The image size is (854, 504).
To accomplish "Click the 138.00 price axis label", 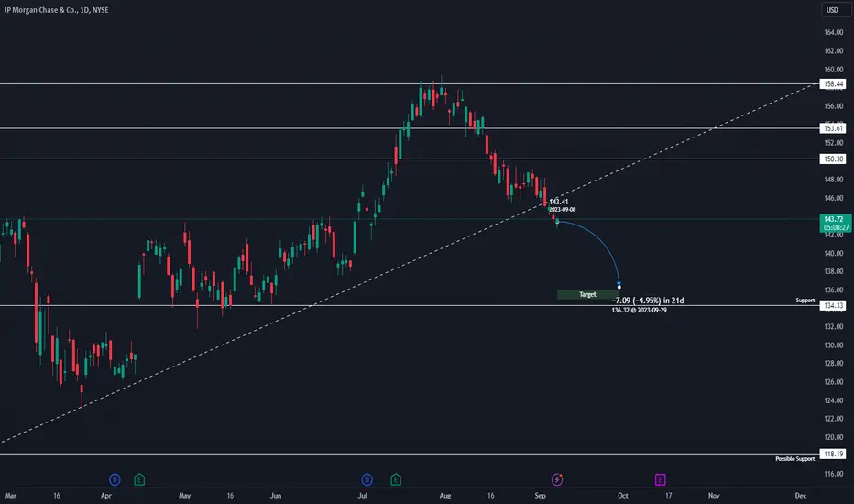I will (833, 271).
